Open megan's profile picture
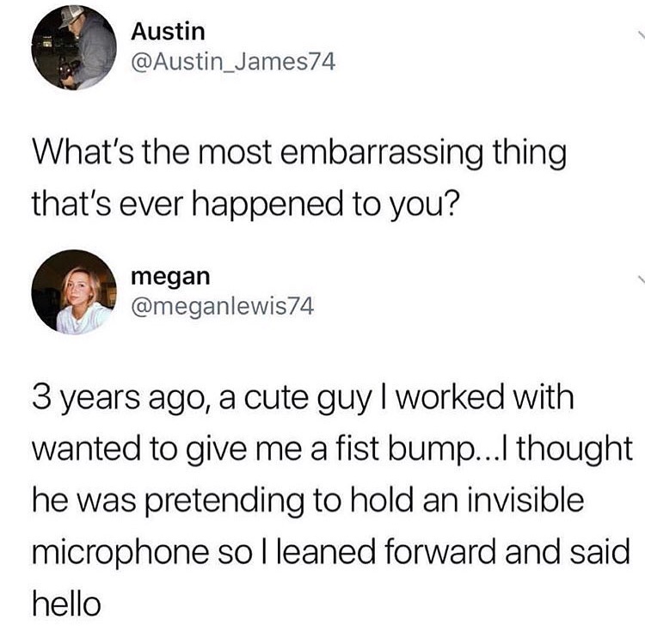 point(74,292)
